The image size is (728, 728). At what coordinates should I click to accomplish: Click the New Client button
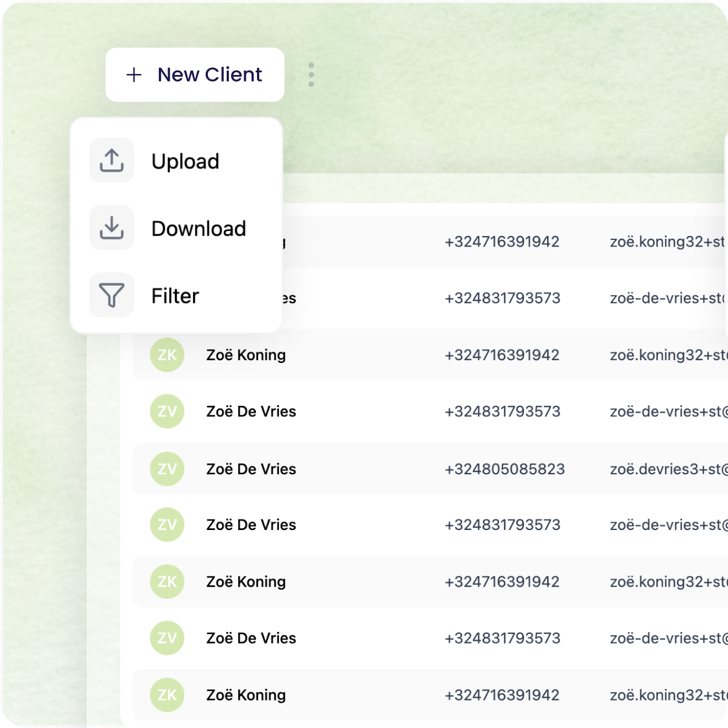[195, 74]
